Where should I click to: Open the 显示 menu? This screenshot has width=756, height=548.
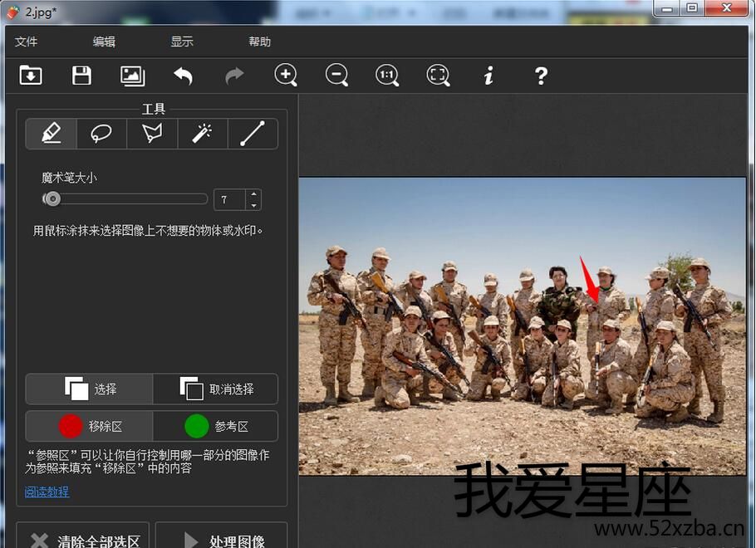tap(182, 42)
